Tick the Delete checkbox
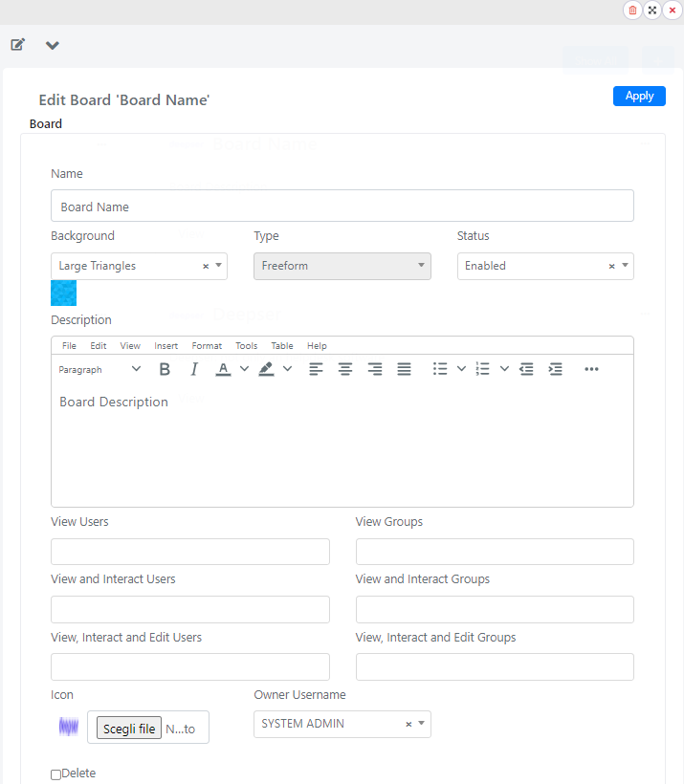The width and height of the screenshot is (684, 784). (x=56, y=774)
